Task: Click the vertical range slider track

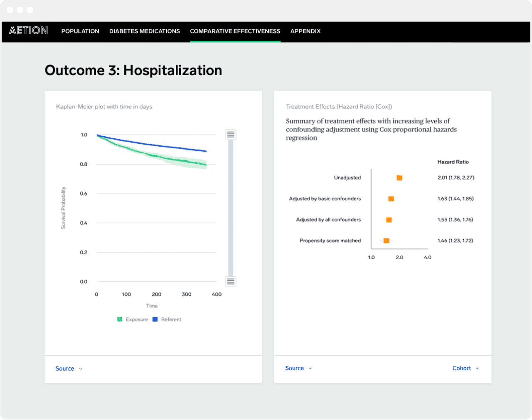Action: [x=231, y=208]
